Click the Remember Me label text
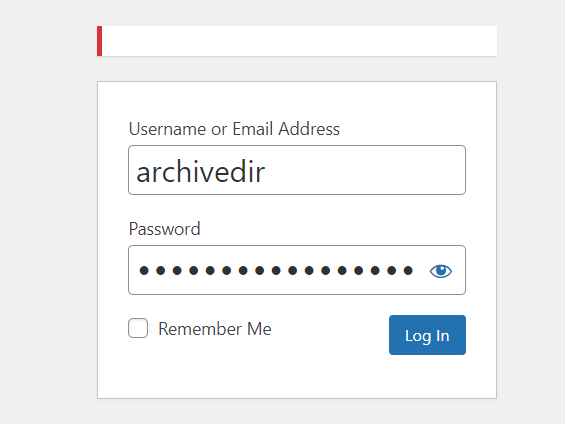This screenshot has height=424, width=565. pyautogui.click(x=215, y=329)
